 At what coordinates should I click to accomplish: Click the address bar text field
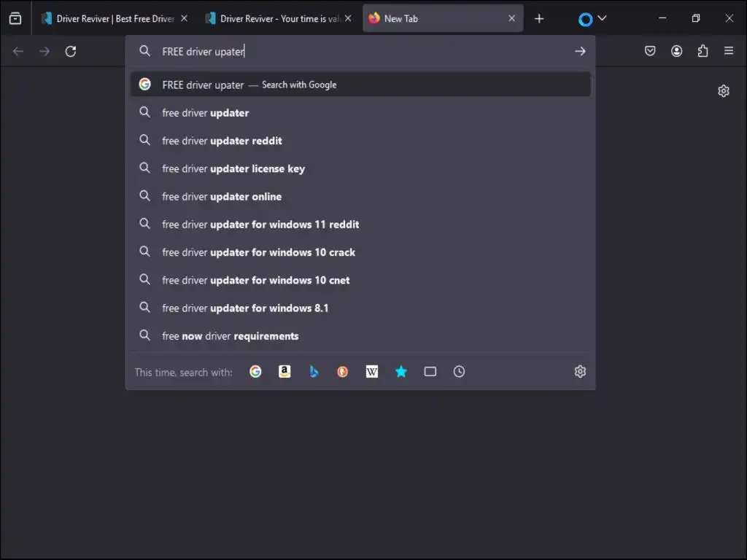click(362, 52)
